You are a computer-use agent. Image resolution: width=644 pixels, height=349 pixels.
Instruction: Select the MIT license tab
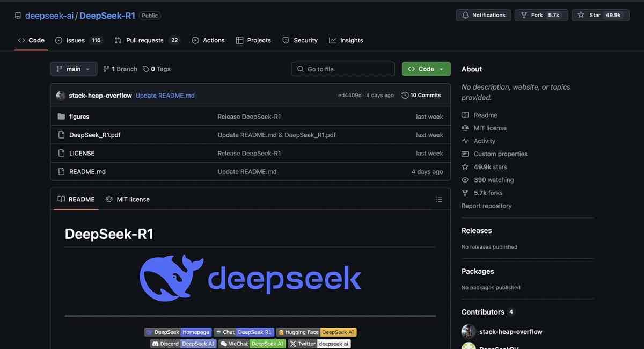coord(128,199)
